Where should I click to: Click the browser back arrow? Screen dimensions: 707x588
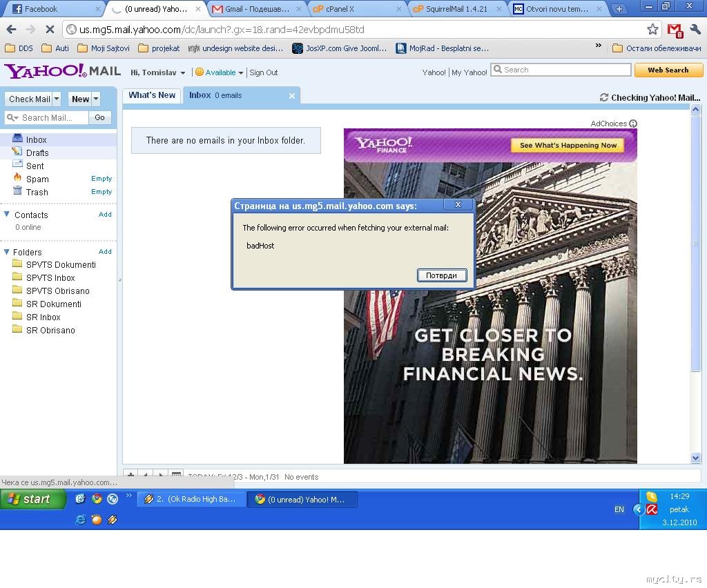(12, 30)
